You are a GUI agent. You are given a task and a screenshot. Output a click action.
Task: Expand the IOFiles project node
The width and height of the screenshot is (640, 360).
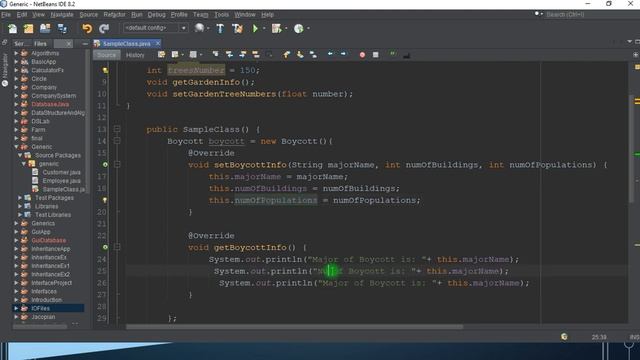[16, 308]
